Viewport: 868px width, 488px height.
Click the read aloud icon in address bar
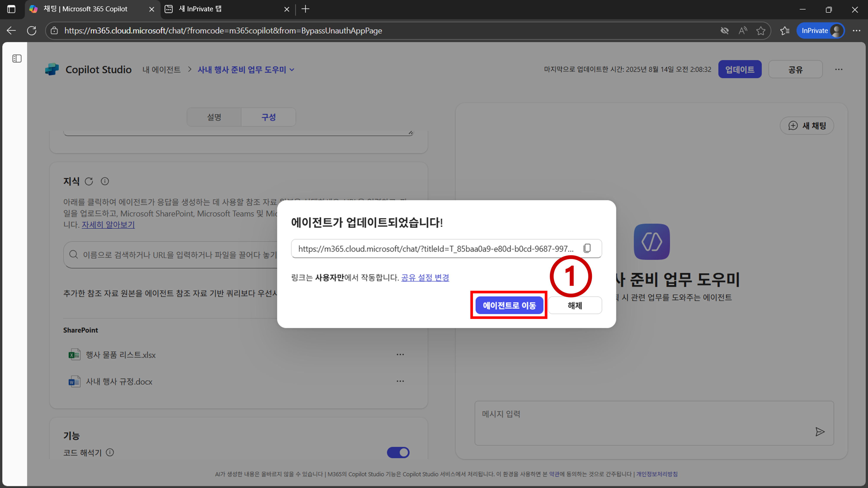(x=743, y=31)
